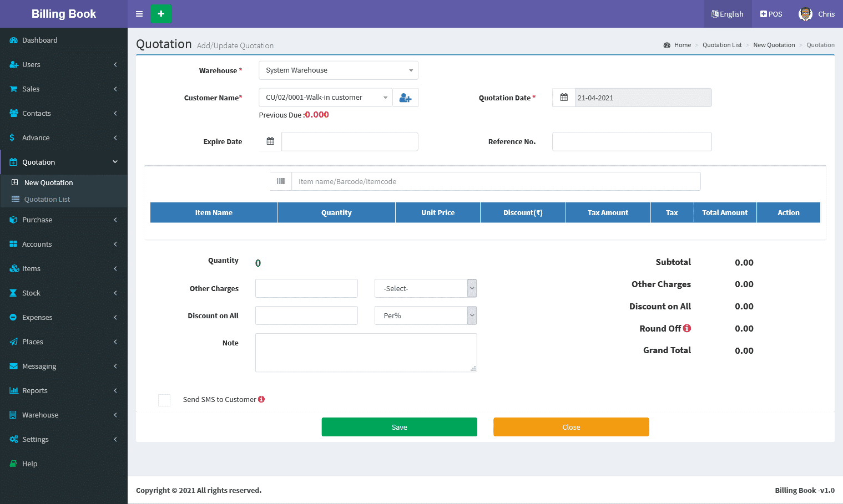
Task: Open the Other Charges tax select dropdown
Action: click(425, 288)
